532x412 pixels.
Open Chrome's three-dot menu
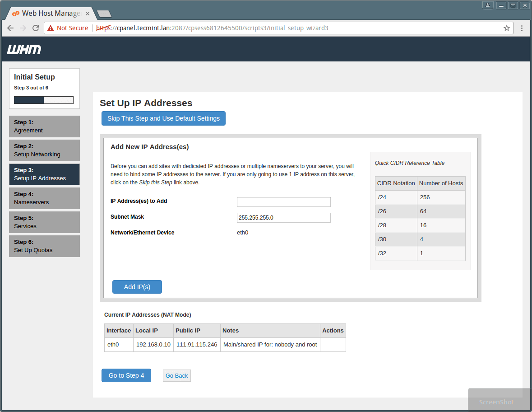click(x=522, y=28)
